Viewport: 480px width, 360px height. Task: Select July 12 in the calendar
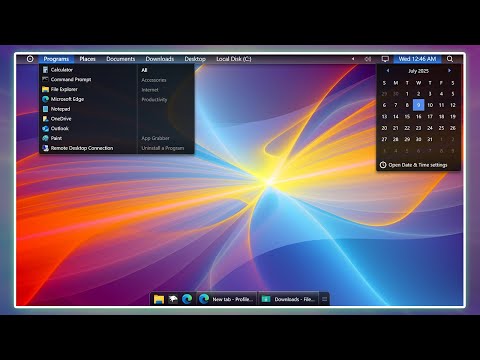pos(453,105)
